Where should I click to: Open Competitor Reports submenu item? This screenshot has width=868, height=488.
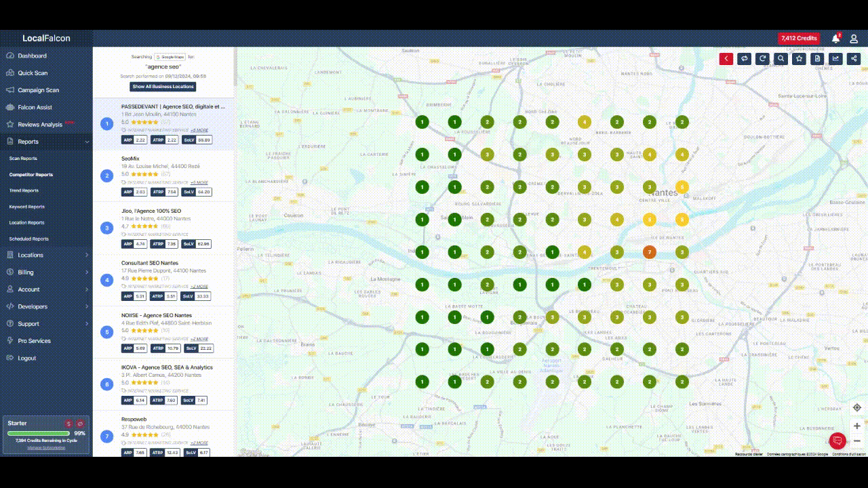[31, 175]
